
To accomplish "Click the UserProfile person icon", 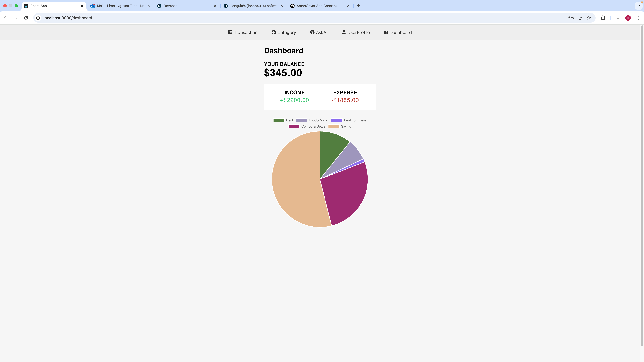I will [x=344, y=32].
